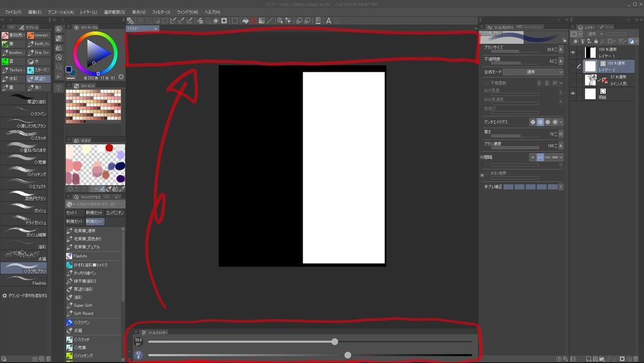Image resolution: width=644 pixels, height=363 pixels.
Task: Open the layer blend mode 通常 dropdown
Action: pyautogui.click(x=595, y=34)
